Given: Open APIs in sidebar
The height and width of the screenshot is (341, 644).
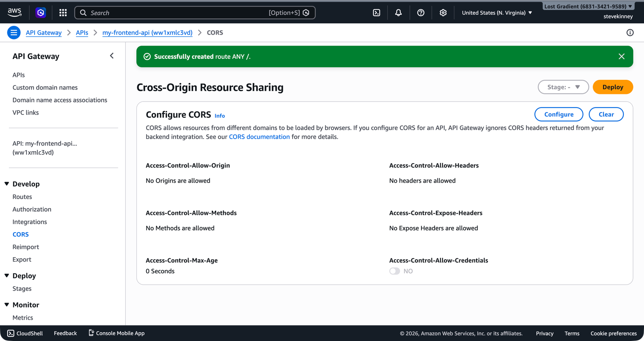Looking at the screenshot, I should click(x=19, y=75).
